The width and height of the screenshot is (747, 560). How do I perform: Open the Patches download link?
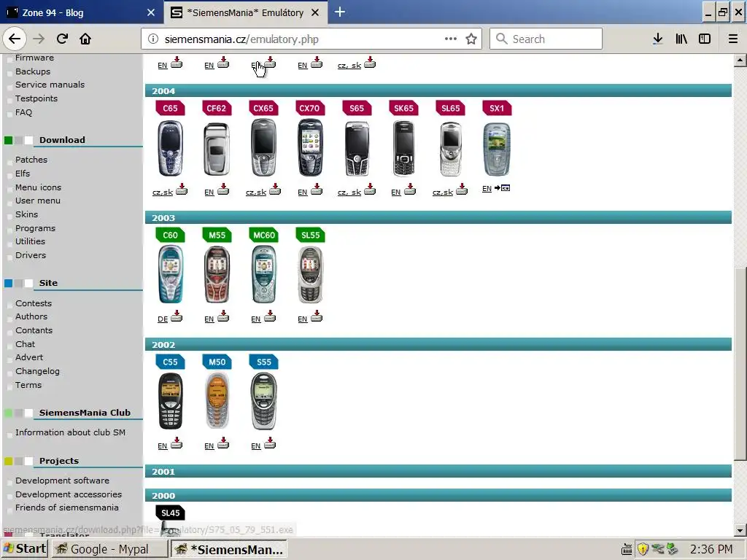tap(31, 160)
